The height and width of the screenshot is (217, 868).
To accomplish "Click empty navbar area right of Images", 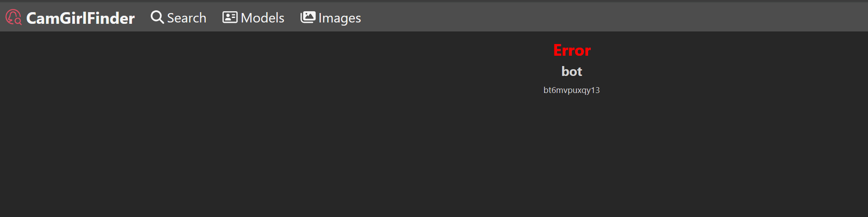I will [x=583, y=17].
